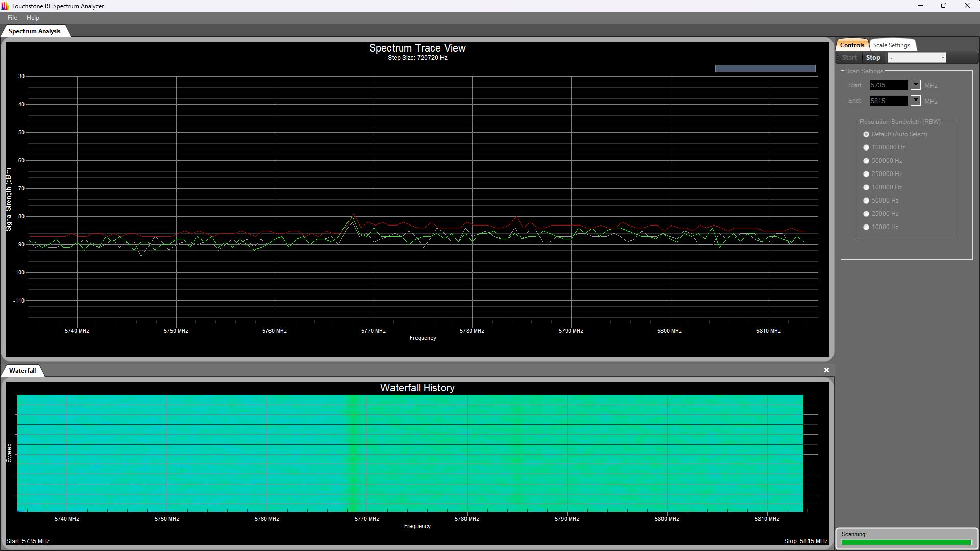Click the green Scanning progress bar

point(905,542)
